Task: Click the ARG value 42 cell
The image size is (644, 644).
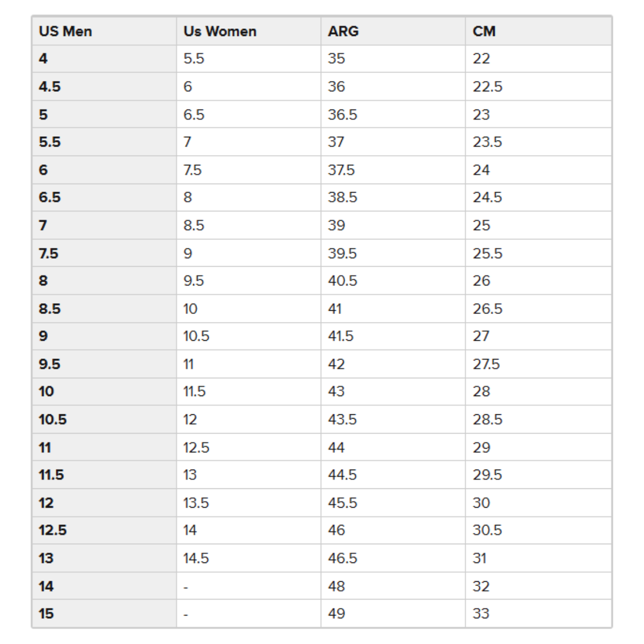Action: 393,364
